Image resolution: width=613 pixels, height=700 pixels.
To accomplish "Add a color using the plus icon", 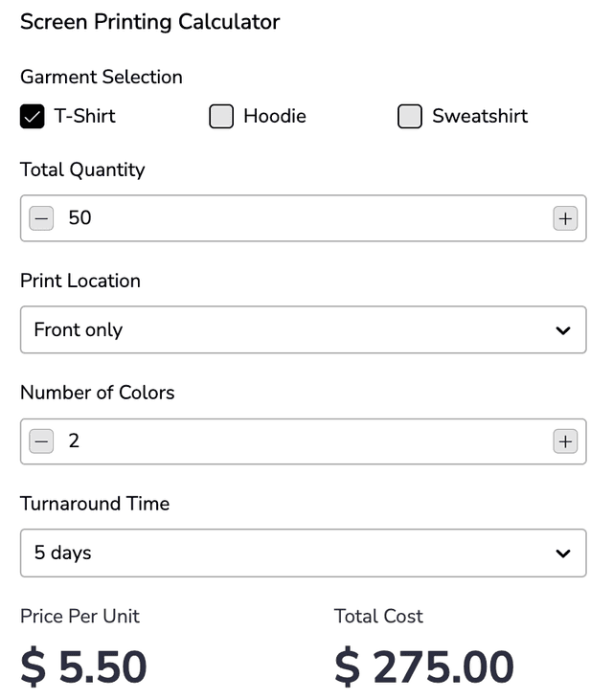I will [x=565, y=441].
